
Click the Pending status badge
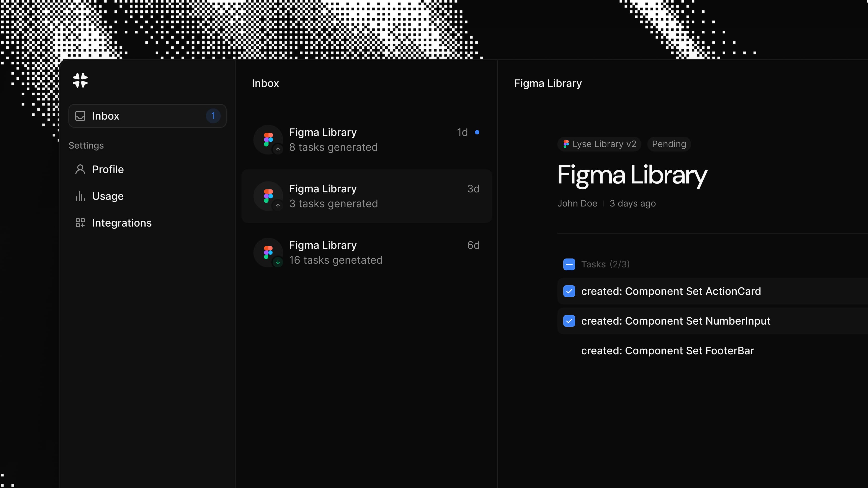tap(669, 144)
